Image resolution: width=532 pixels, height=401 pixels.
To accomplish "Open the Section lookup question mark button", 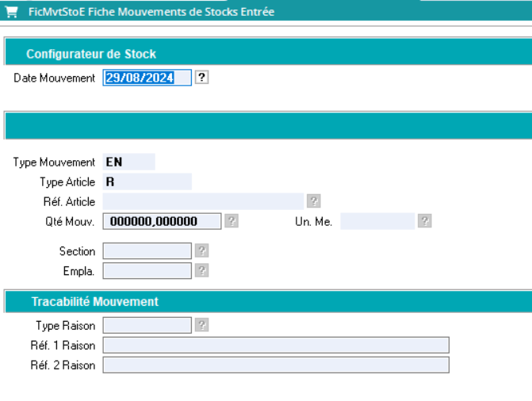I will pos(201,251).
